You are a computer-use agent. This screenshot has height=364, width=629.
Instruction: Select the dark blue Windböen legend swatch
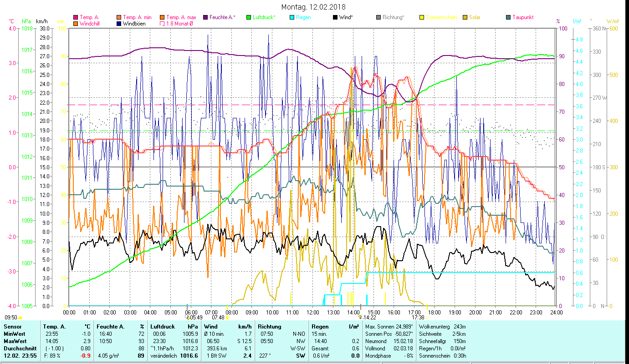click(118, 24)
